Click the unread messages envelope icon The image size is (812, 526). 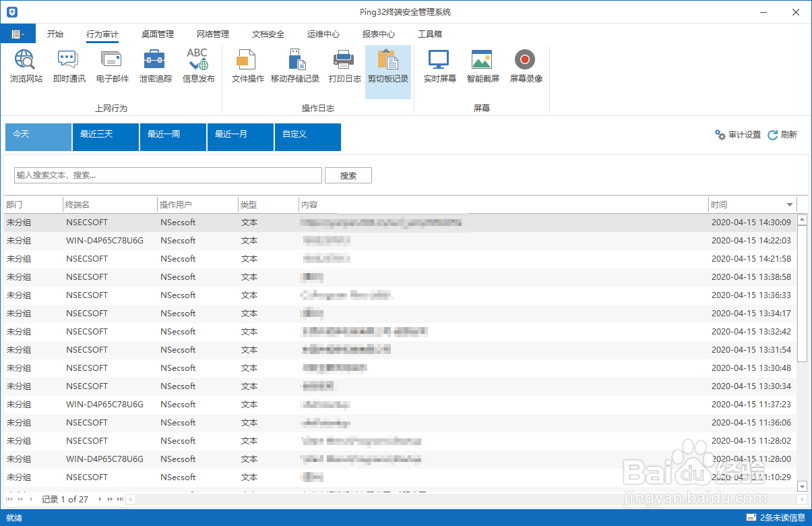pyautogui.click(x=752, y=518)
